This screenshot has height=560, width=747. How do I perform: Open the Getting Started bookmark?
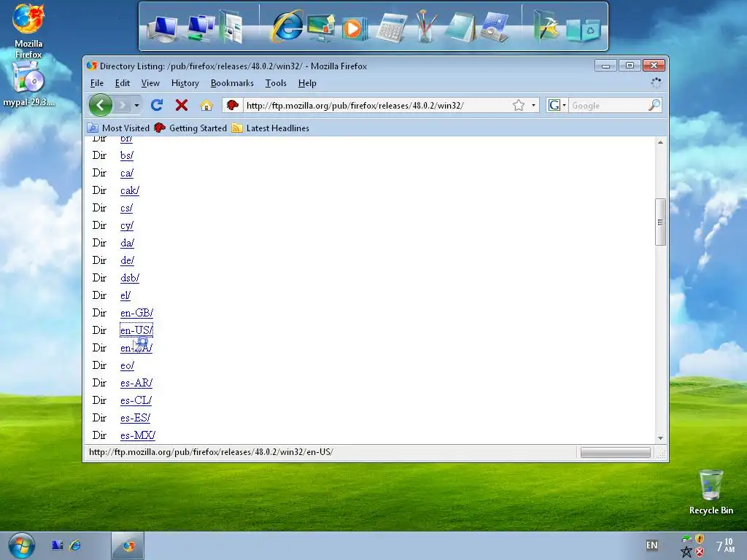190,128
